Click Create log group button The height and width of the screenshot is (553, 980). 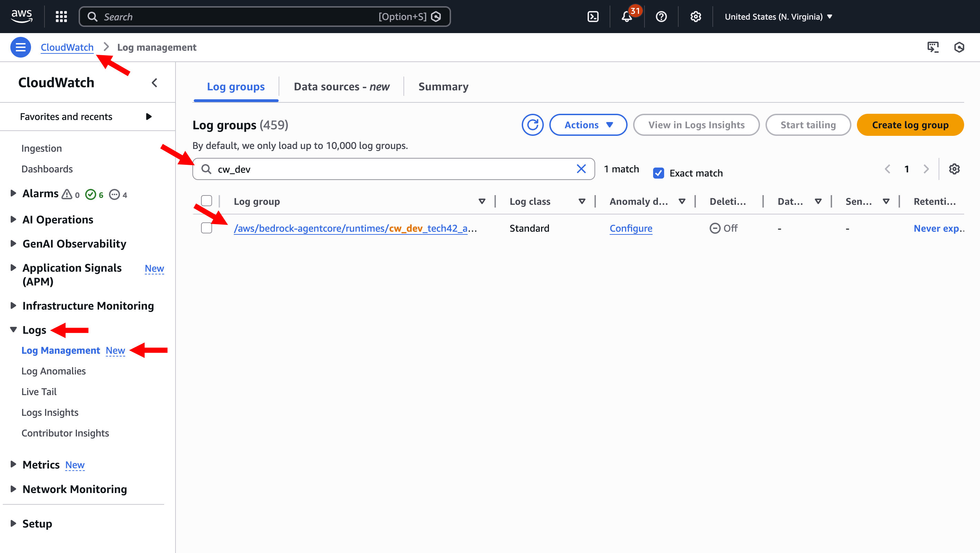point(910,125)
